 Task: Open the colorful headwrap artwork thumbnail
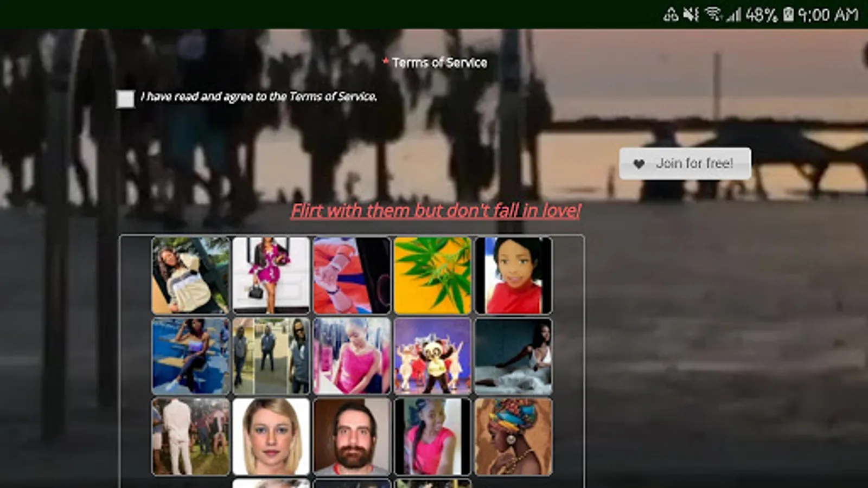tap(513, 436)
